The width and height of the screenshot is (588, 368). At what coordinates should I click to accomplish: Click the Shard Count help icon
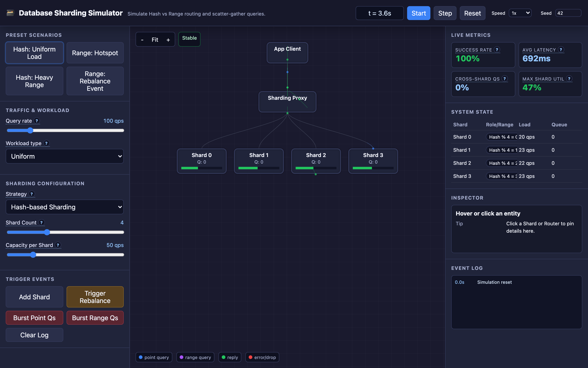[x=42, y=222]
